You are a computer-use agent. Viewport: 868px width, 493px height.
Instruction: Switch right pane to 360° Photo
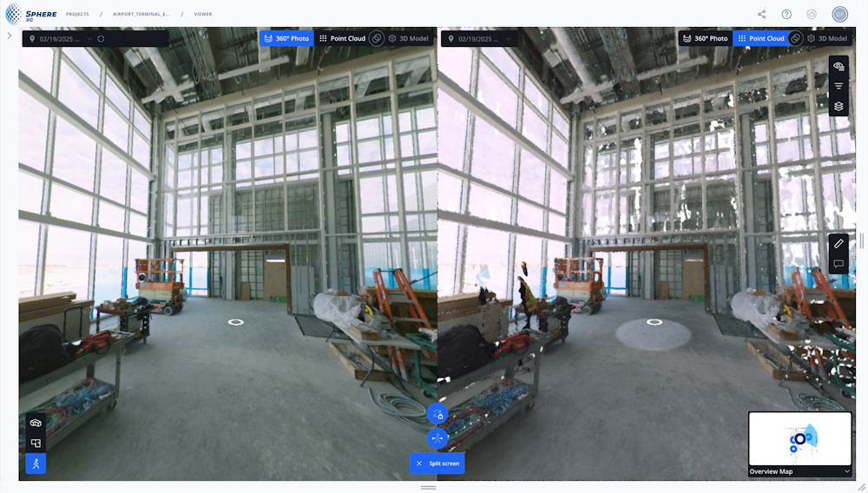(706, 39)
